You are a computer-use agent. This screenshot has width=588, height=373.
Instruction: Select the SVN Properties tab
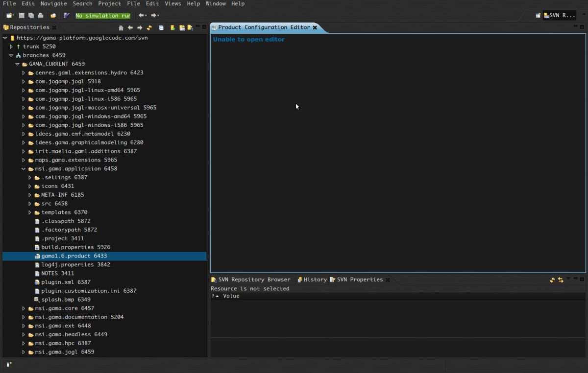[x=356, y=280]
